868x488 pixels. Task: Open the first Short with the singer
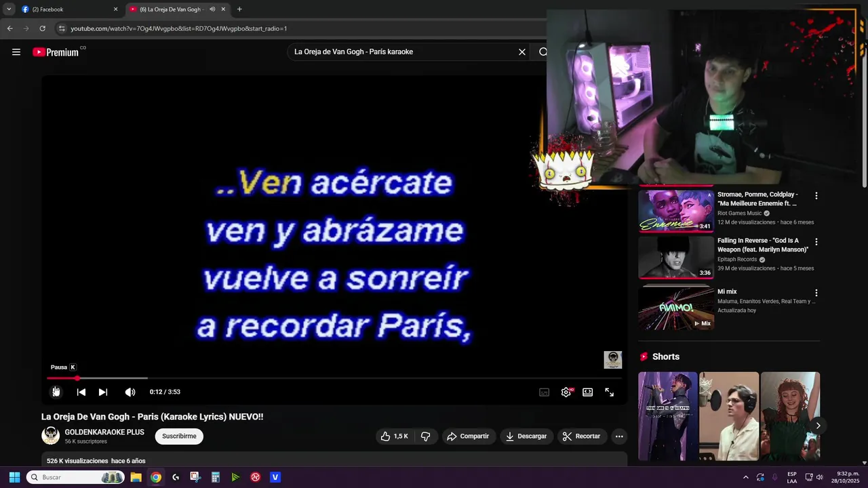click(667, 416)
